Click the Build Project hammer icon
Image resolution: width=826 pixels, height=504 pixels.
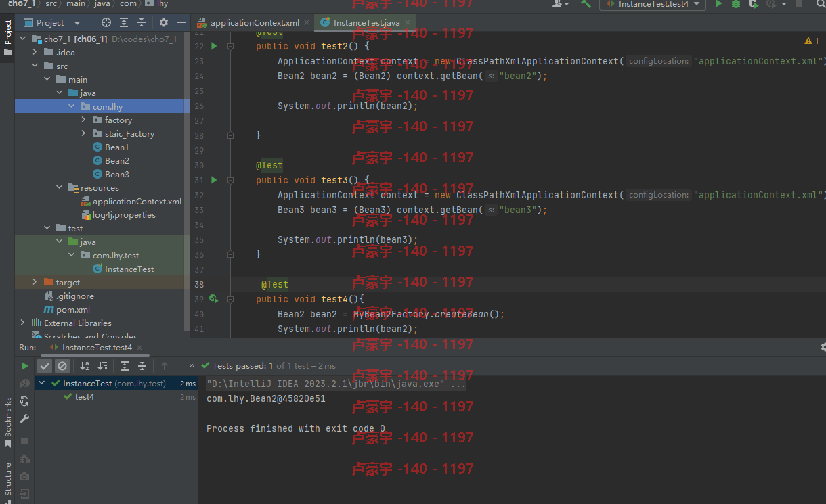click(586, 4)
